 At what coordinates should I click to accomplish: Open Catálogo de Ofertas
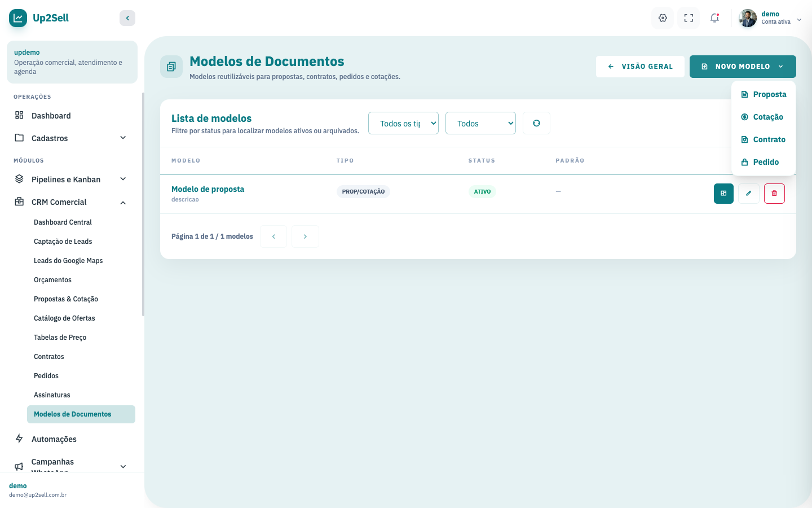pyautogui.click(x=81, y=318)
